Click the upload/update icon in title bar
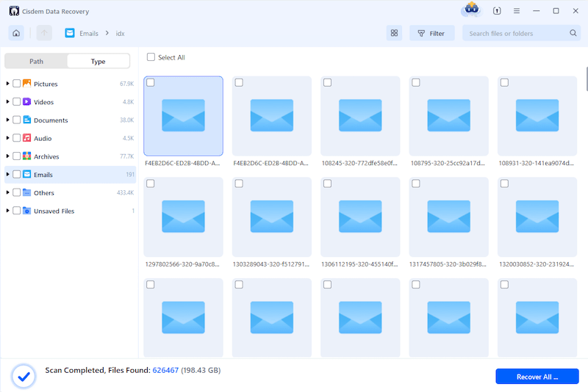The width and height of the screenshot is (588, 392). 497,11
